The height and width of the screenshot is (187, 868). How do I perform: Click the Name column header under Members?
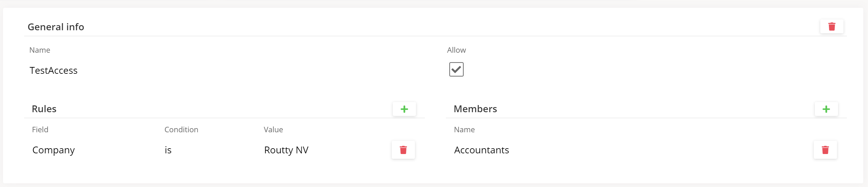tap(464, 130)
